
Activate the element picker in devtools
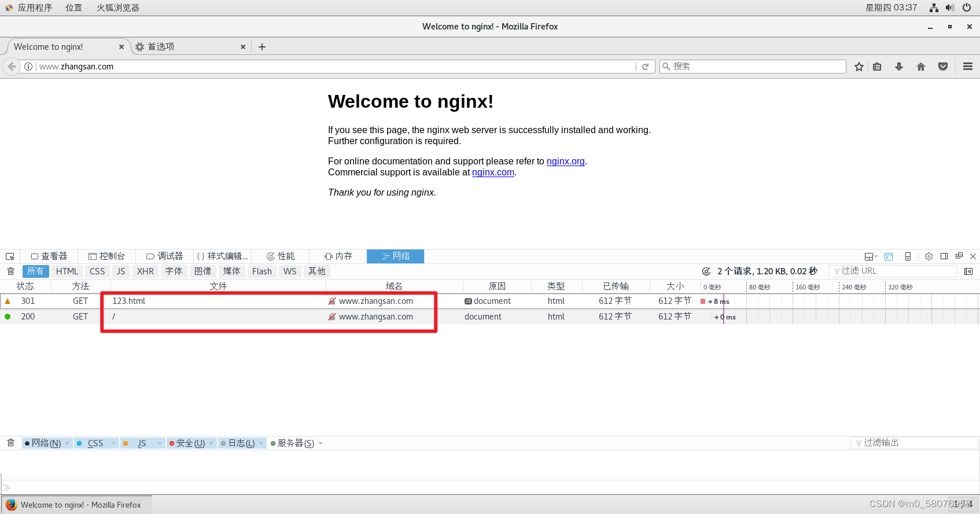[10, 256]
